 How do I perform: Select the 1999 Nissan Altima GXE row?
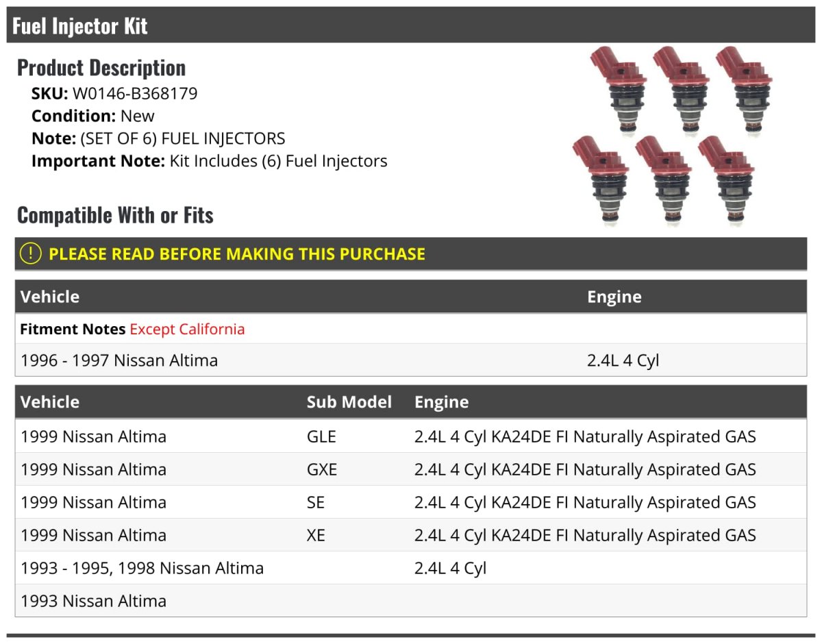(411, 469)
